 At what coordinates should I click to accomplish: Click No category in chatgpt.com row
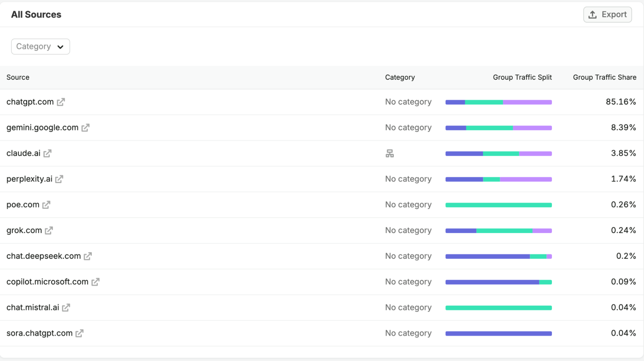[408, 102]
